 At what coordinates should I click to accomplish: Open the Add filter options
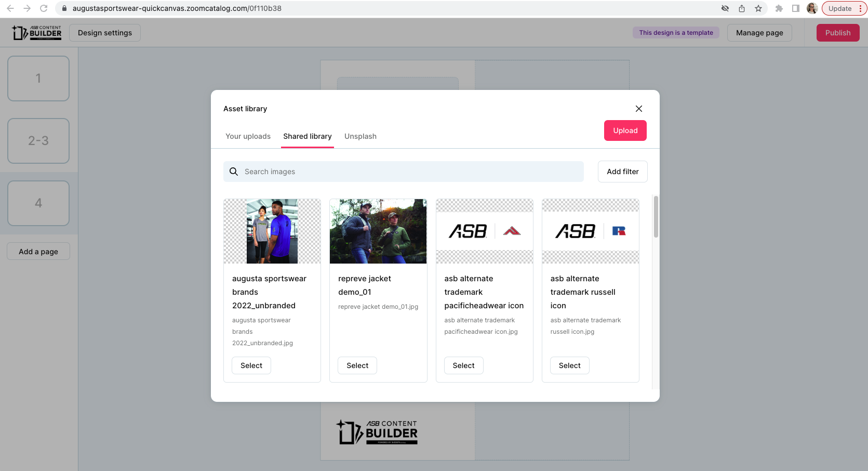622,172
